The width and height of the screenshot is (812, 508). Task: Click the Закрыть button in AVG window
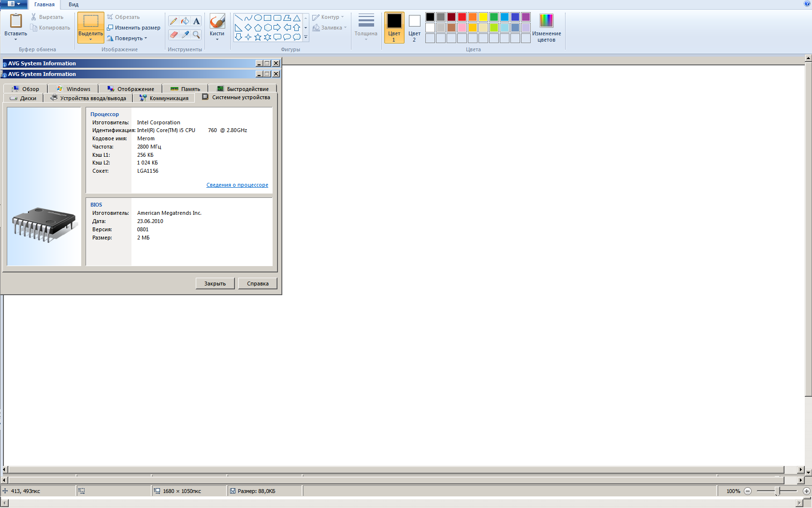click(x=215, y=284)
